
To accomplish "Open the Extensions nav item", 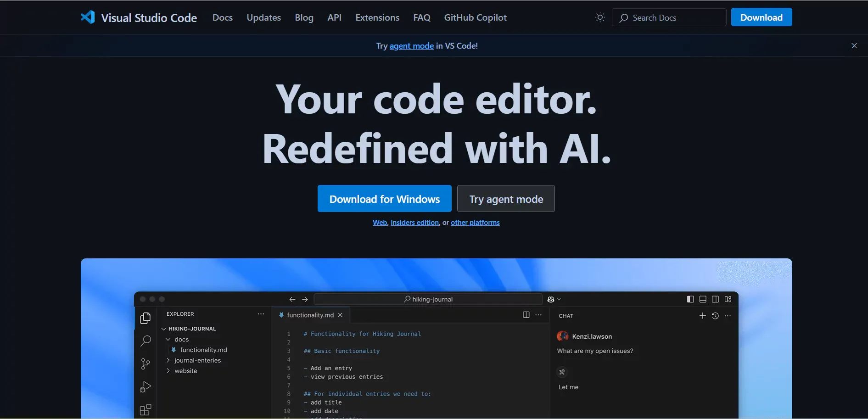I will (x=377, y=17).
